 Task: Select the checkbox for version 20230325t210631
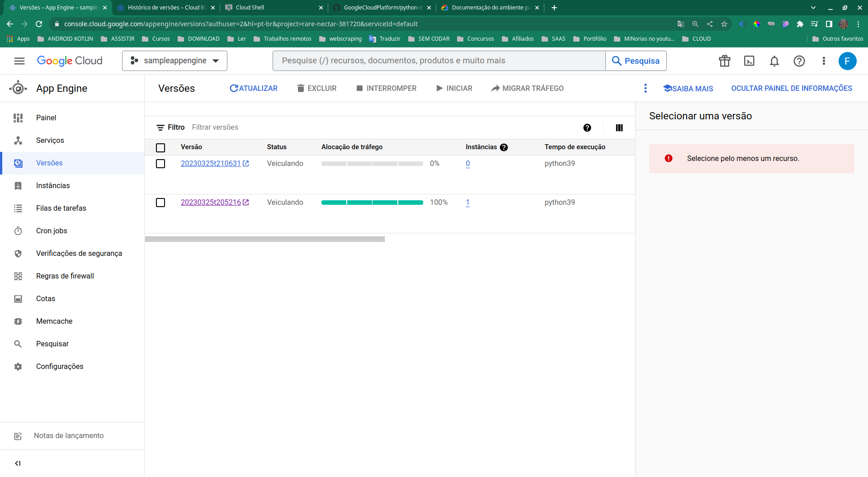(160, 164)
